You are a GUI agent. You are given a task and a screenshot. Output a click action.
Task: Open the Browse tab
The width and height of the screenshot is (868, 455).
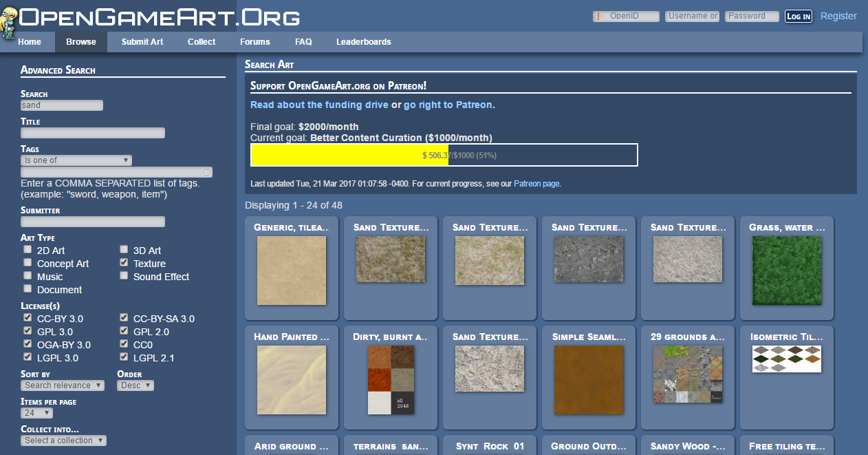pyautogui.click(x=81, y=42)
